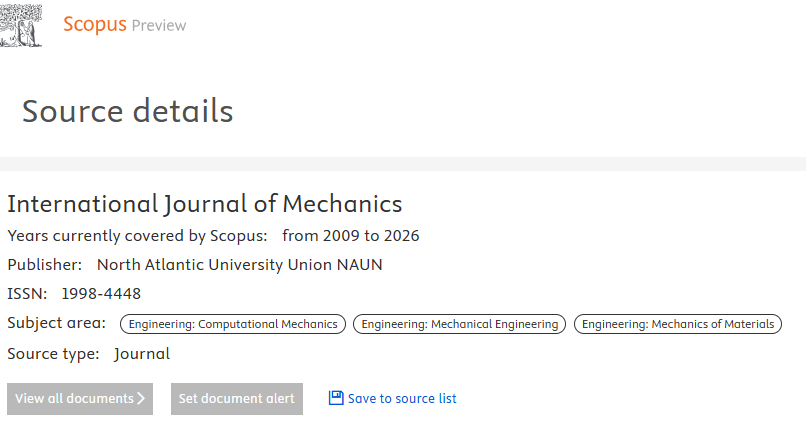The image size is (806, 431).
Task: Click the Elsevier tree logo
Action: point(22,24)
